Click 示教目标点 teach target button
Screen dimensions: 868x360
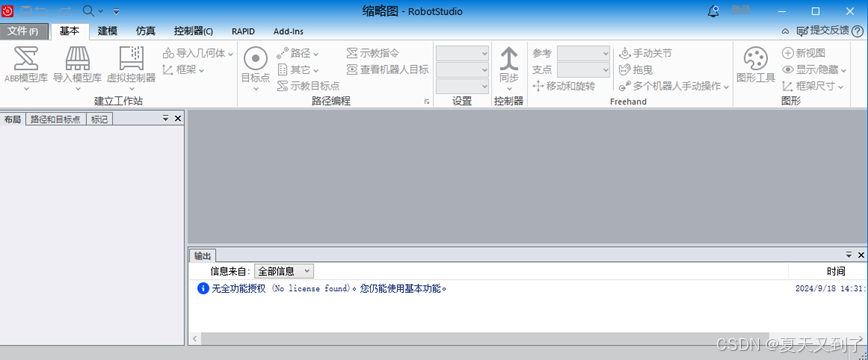click(x=308, y=86)
